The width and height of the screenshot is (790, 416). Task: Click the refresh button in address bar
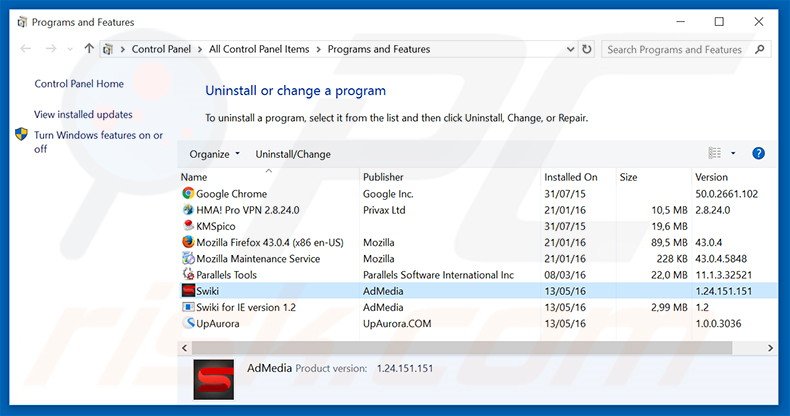587,49
